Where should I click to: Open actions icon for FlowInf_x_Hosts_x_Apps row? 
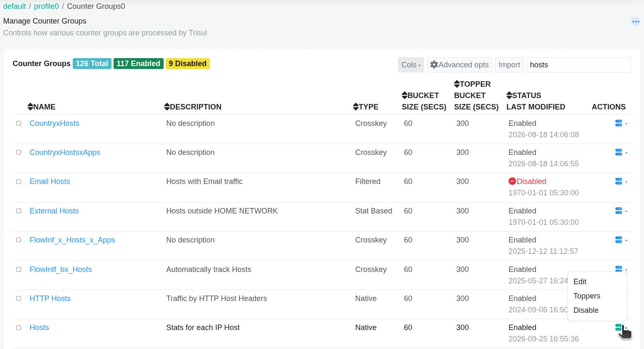[621, 240]
